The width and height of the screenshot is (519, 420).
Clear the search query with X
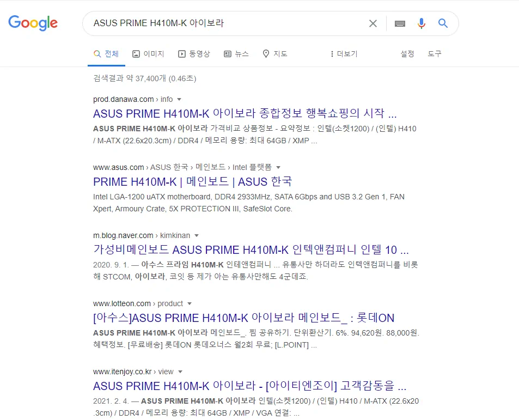pos(373,23)
